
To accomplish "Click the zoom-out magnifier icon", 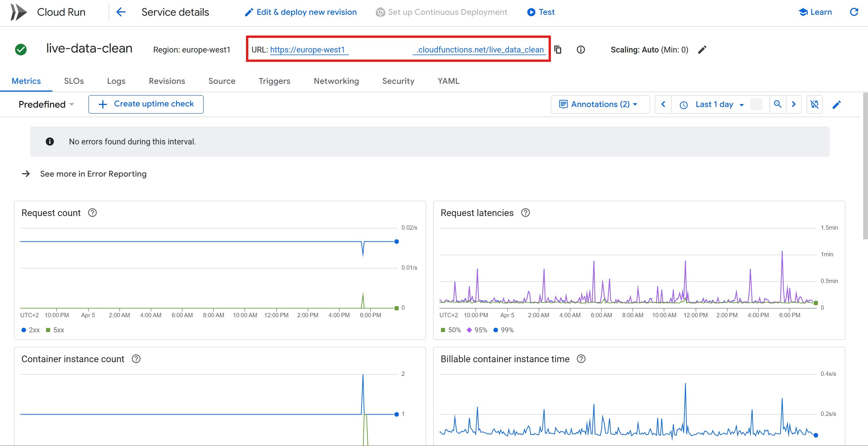I will tap(778, 104).
